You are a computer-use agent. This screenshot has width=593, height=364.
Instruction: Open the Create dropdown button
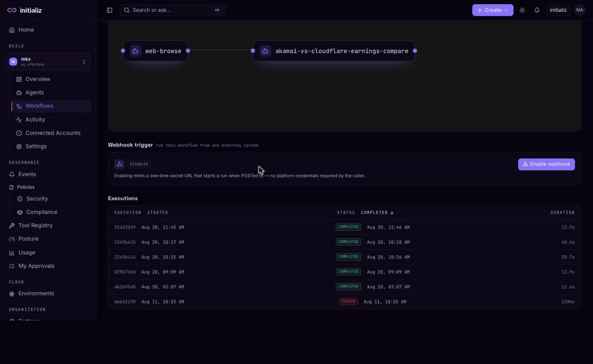[493, 10]
